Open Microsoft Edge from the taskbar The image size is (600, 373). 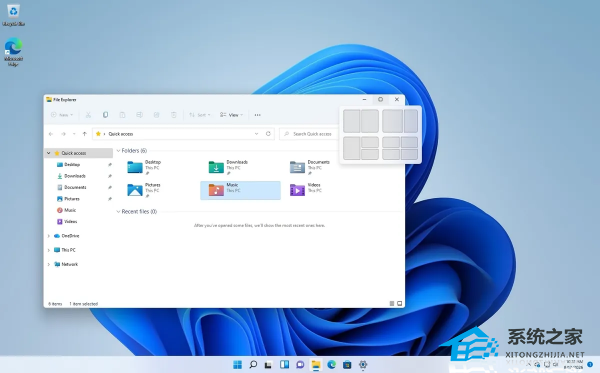click(331, 365)
